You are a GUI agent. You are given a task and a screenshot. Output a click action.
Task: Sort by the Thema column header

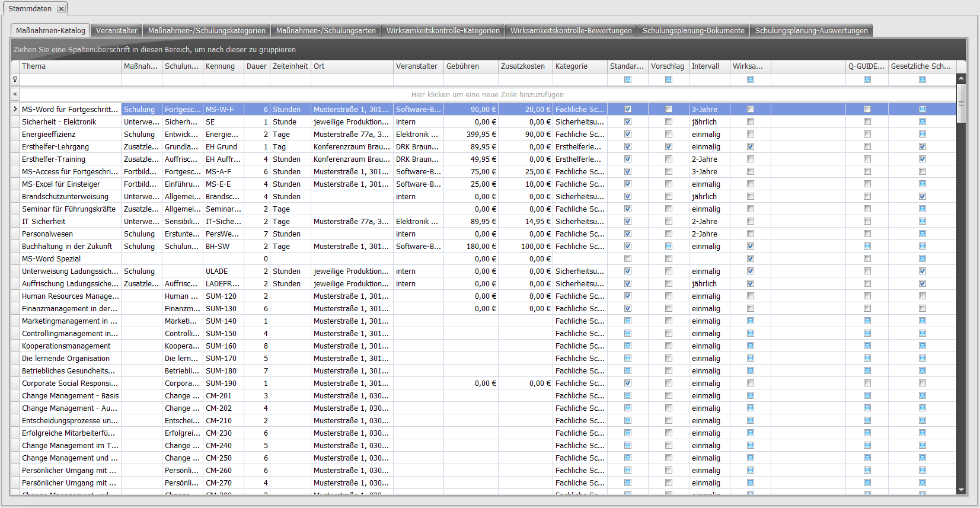pyautogui.click(x=70, y=66)
